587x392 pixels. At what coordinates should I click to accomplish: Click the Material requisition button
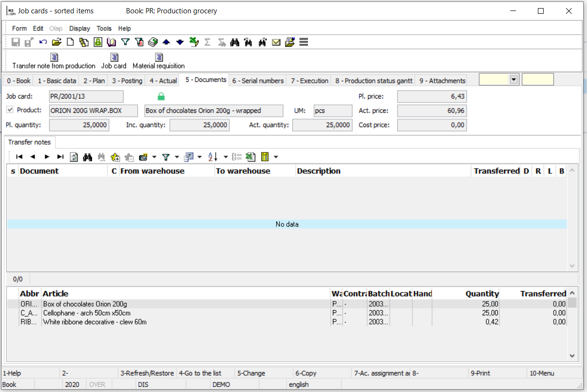[x=159, y=61]
